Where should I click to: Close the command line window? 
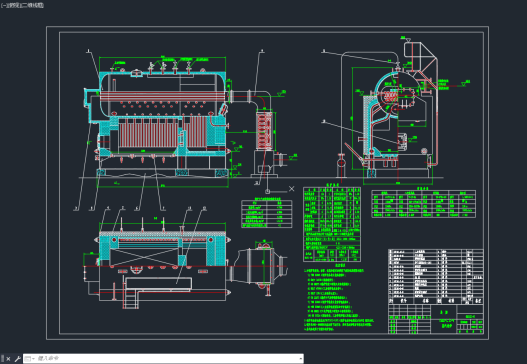[8, 359]
